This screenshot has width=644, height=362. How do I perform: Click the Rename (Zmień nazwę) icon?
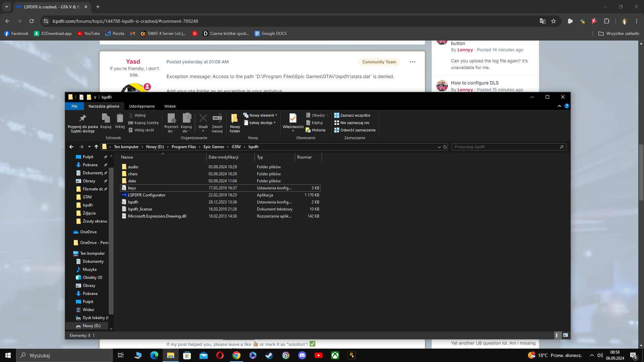click(x=217, y=119)
